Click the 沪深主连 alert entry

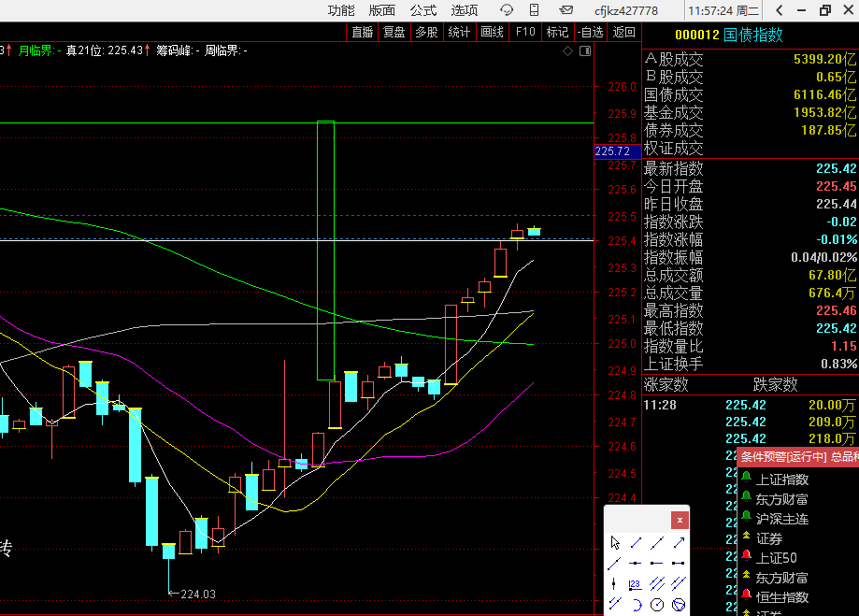(782, 520)
